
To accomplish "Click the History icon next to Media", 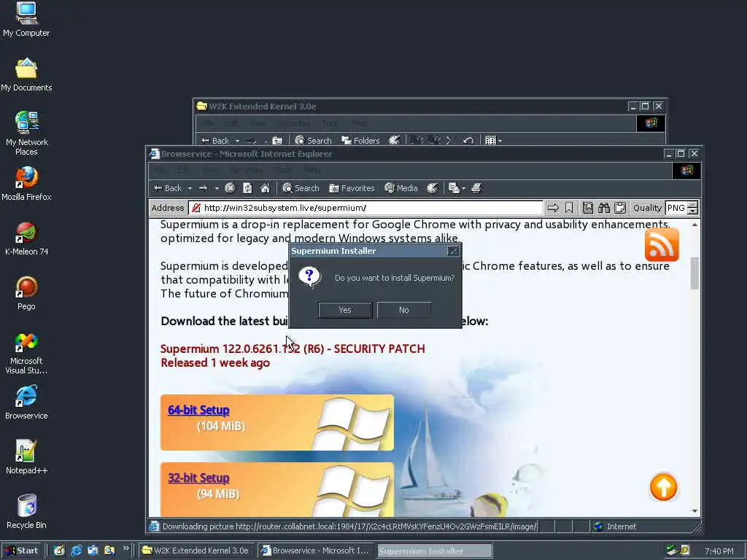I will (432, 188).
